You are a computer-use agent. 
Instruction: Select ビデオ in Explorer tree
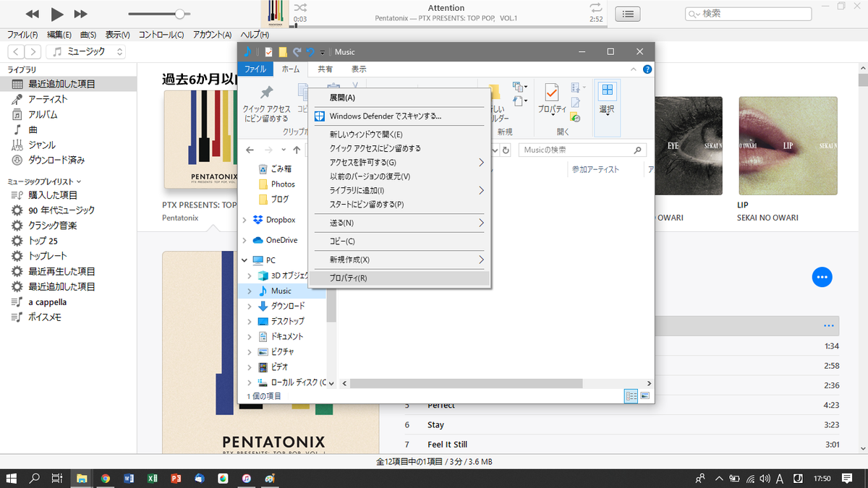coord(279,367)
